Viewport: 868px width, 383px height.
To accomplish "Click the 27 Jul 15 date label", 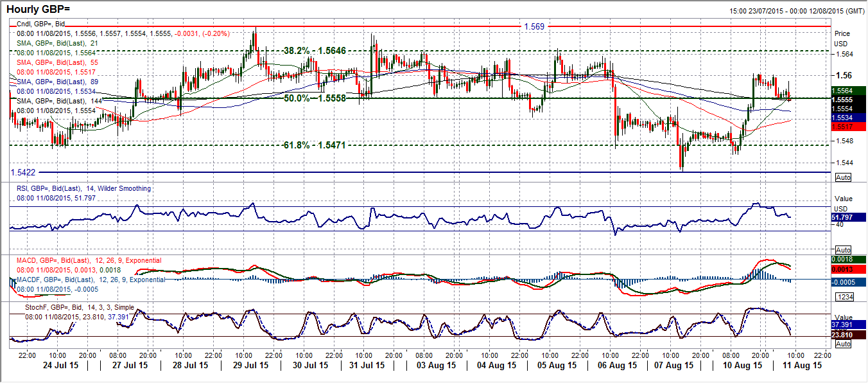I will point(130,366).
